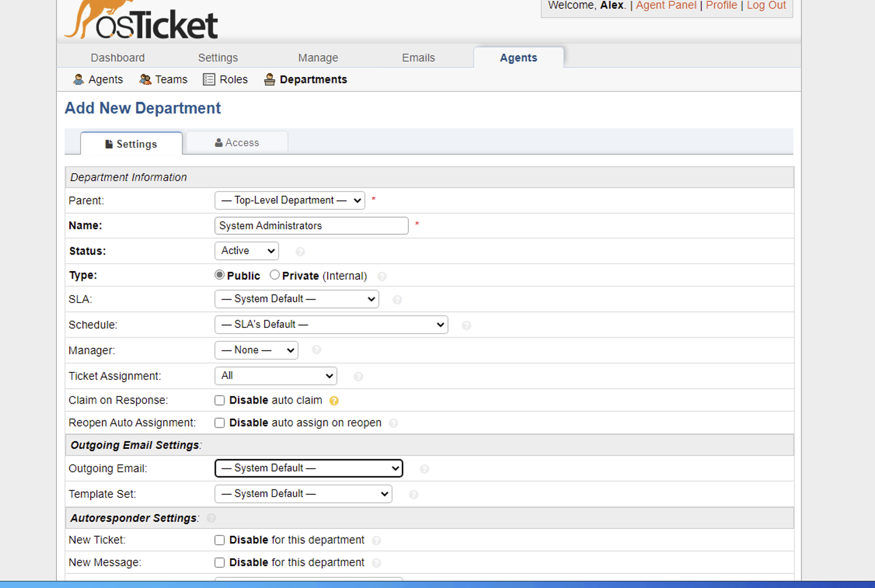Viewport: 875px width, 588px height.
Task: Click help icon next to Outgoing Email
Action: (x=424, y=469)
